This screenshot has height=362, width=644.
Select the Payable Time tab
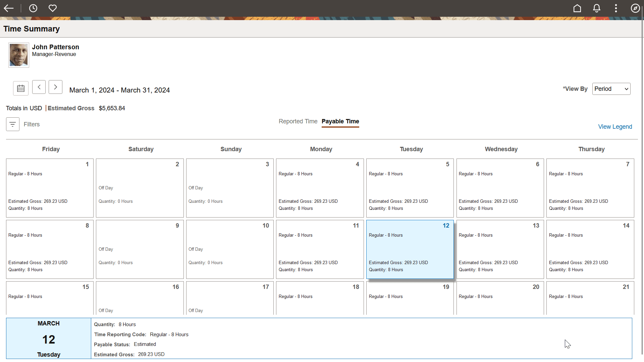[340, 122]
